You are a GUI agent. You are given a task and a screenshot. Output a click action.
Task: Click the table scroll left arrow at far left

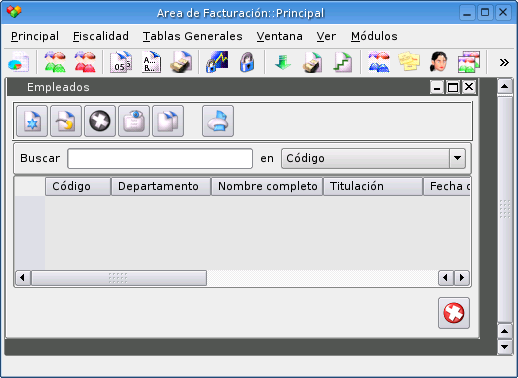[x=23, y=278]
